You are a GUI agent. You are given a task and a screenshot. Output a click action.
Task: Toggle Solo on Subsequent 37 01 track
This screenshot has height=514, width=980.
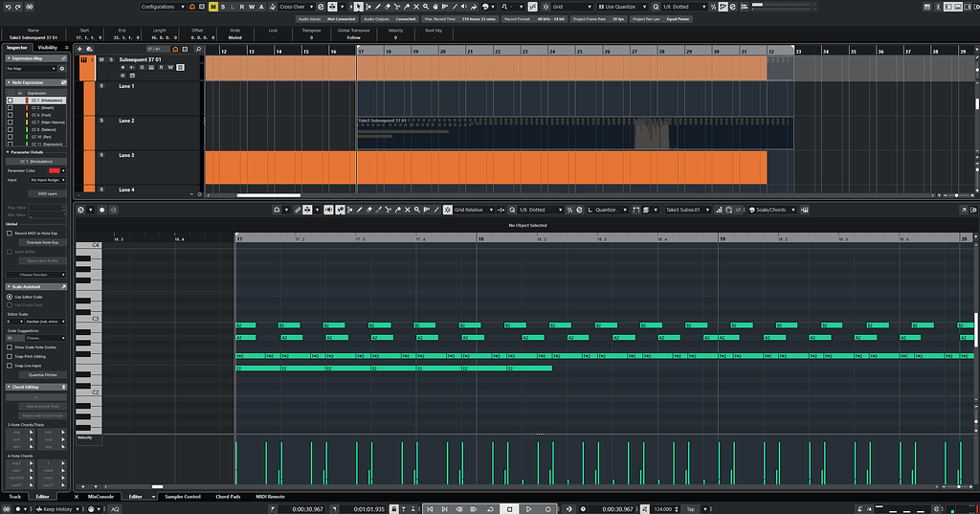111,59
